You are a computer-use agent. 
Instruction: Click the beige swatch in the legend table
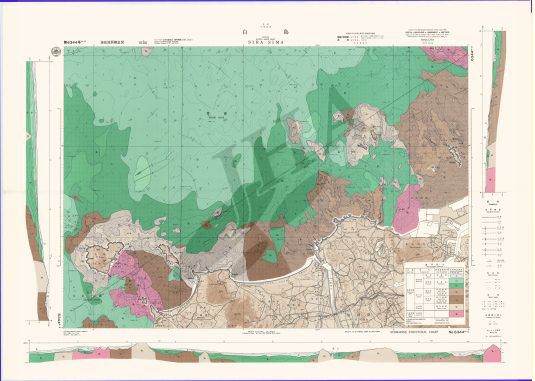point(457,307)
